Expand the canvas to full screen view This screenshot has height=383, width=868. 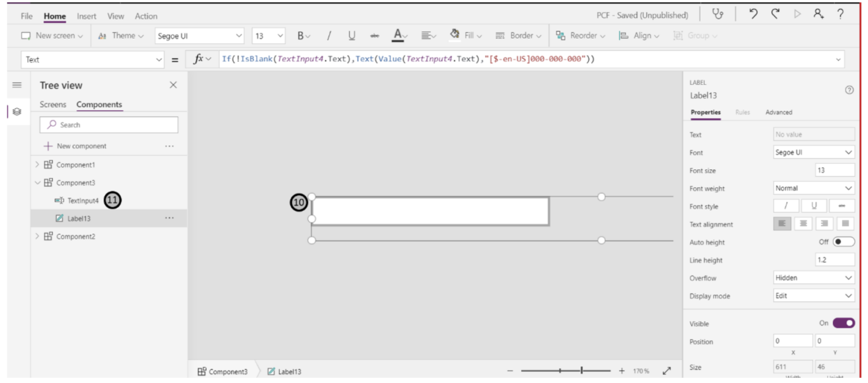(666, 371)
